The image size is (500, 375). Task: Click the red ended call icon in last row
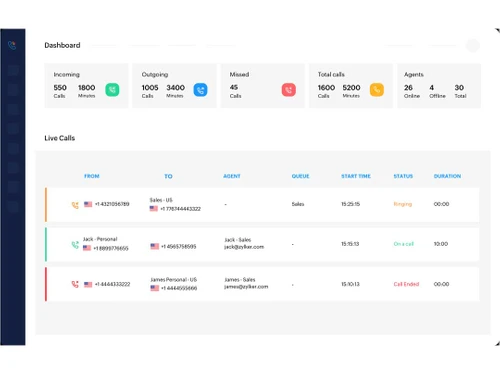pyautogui.click(x=75, y=284)
